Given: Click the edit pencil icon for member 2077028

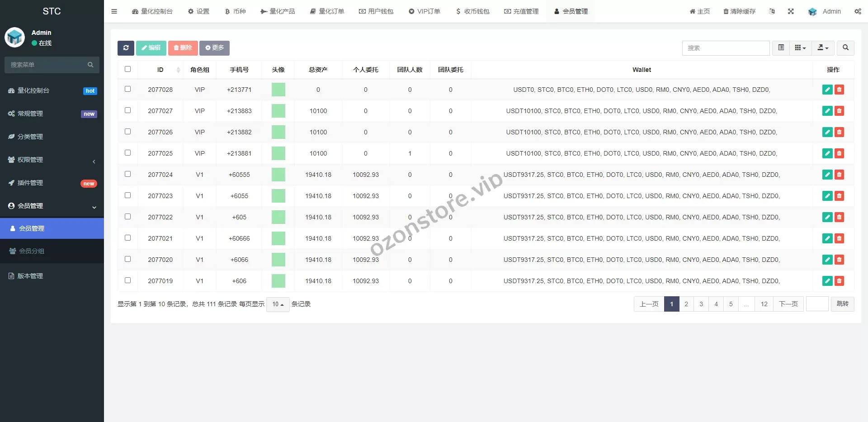Looking at the screenshot, I should pos(827,90).
